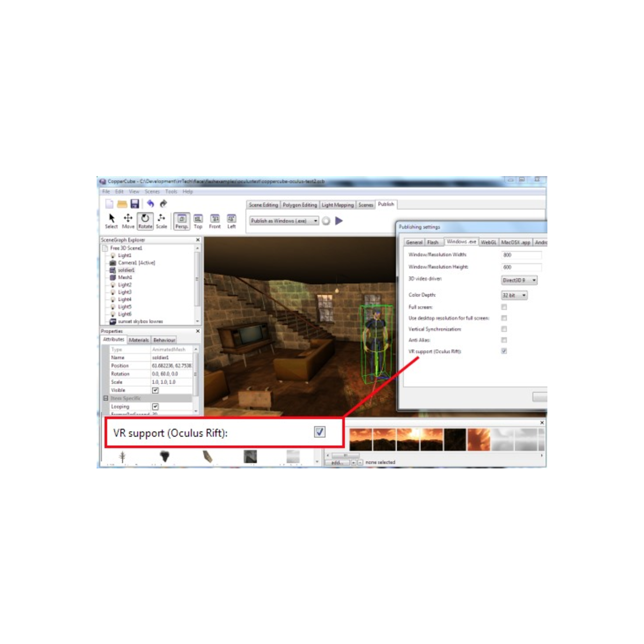This screenshot has width=644, height=644.
Task: Open the Color Depth dropdown
Action: click(513, 295)
